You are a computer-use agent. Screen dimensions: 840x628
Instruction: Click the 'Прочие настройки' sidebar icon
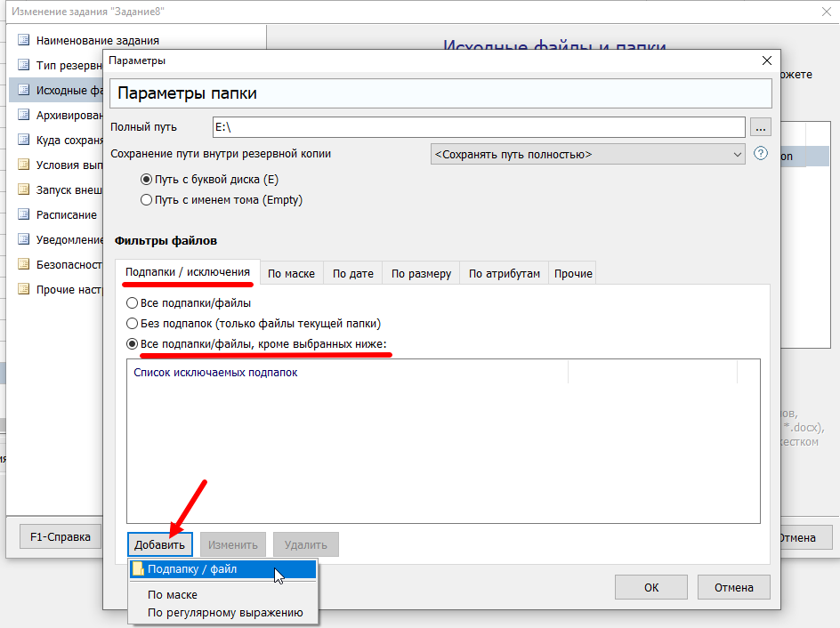(x=23, y=289)
